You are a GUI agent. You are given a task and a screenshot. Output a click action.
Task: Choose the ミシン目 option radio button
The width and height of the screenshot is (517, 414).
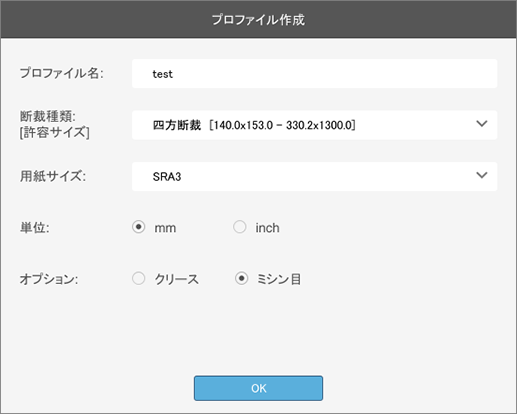[241, 278]
